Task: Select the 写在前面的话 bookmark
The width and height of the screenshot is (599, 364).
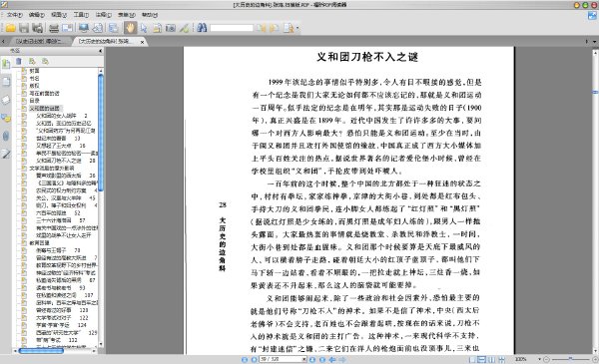Action: point(44,93)
